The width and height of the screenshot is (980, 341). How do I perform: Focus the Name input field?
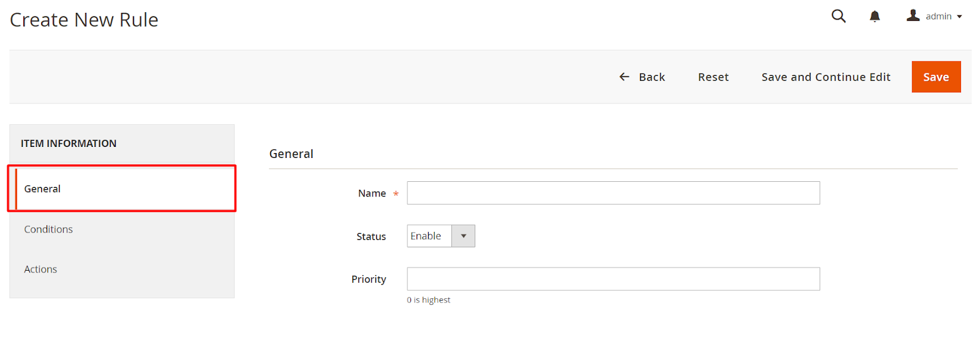(x=613, y=193)
